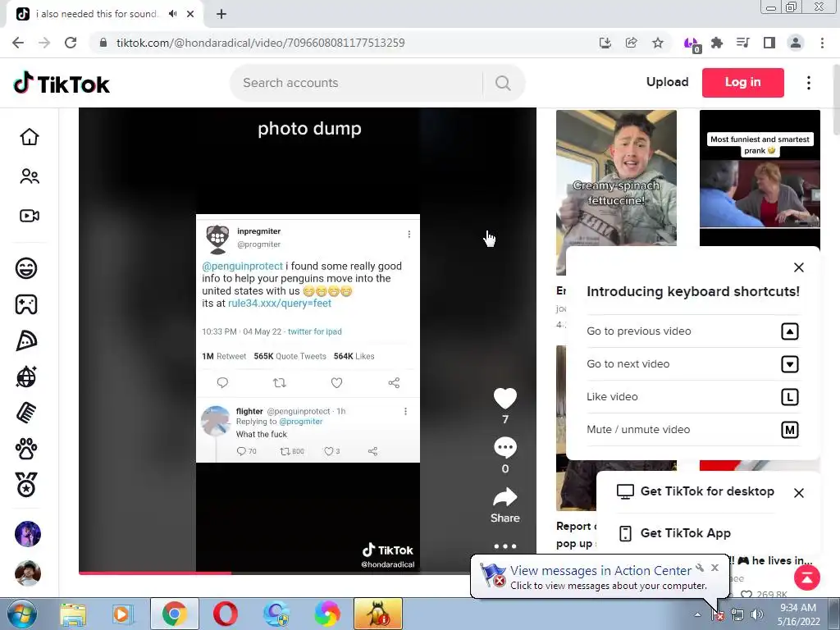The width and height of the screenshot is (840, 630).
Task: Open Chrome's three-dot menu
Action: click(x=822, y=43)
